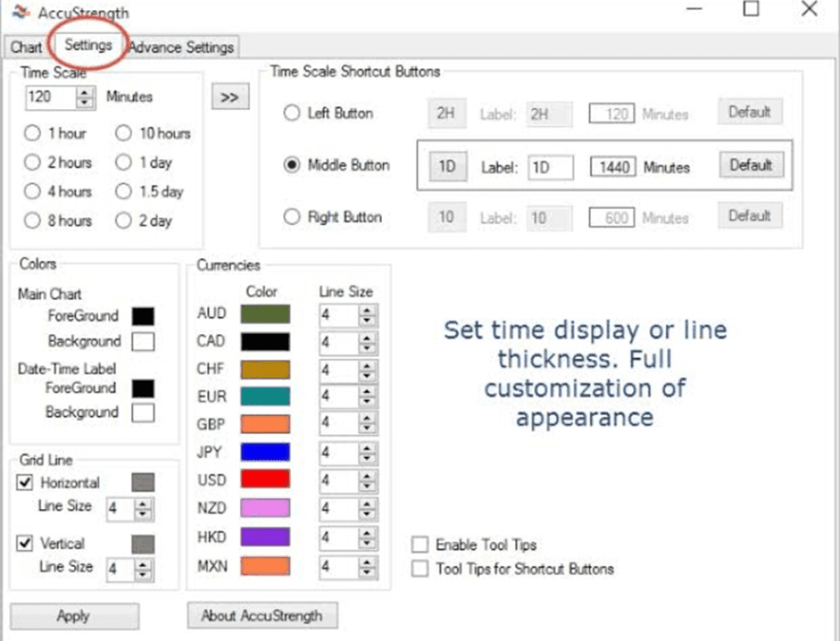The height and width of the screenshot is (641, 840).
Task: Pick the JPY currency color swatch
Action: coord(265,451)
